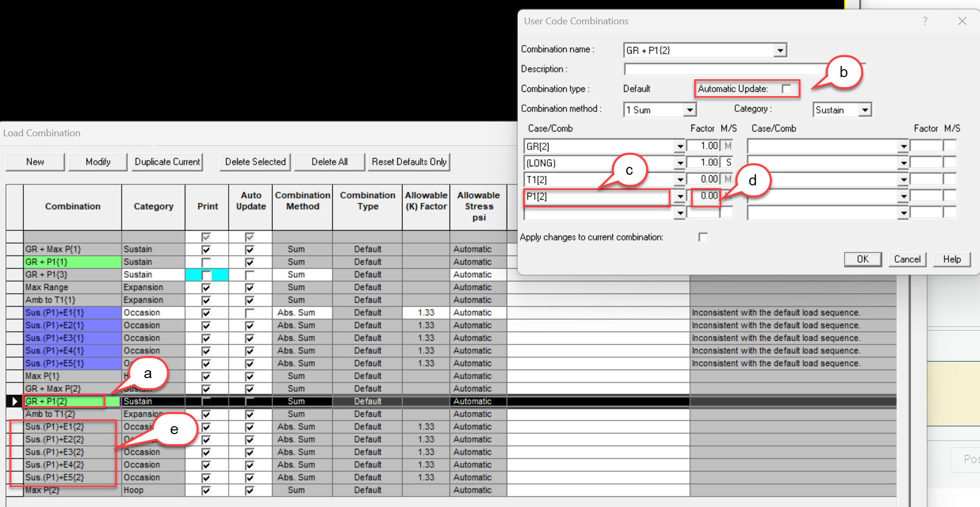Click the help question mark icon in dialog title
The height and width of the screenshot is (507, 980).
point(925,21)
